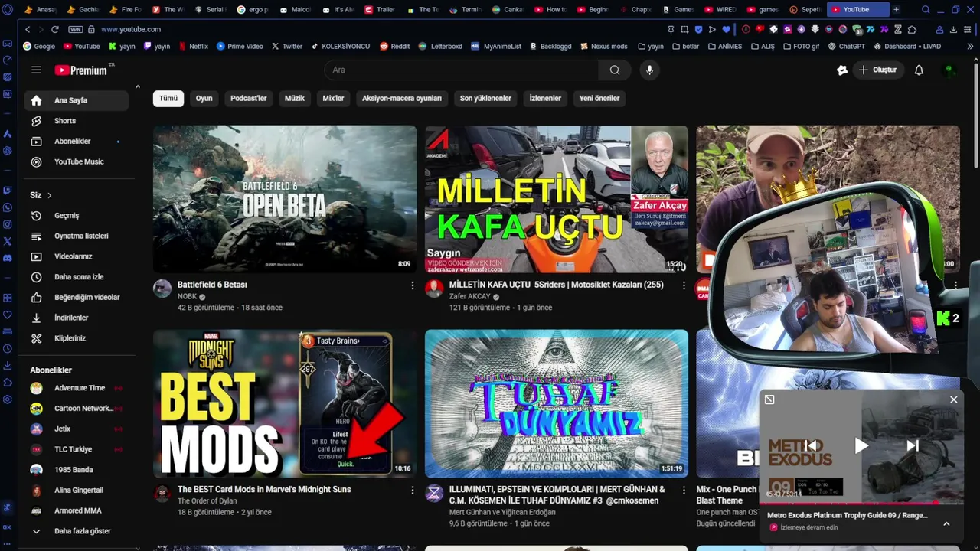Click the YouTube Premium logo
This screenshot has height=551, width=980.
click(80, 70)
